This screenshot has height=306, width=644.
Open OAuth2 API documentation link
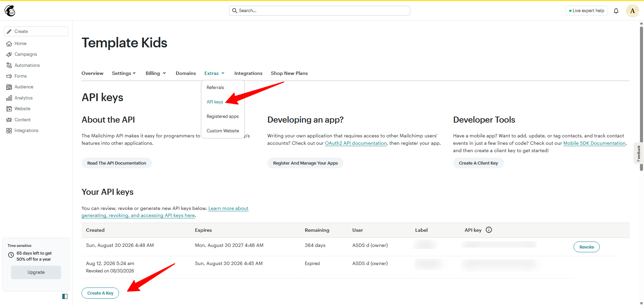click(356, 143)
